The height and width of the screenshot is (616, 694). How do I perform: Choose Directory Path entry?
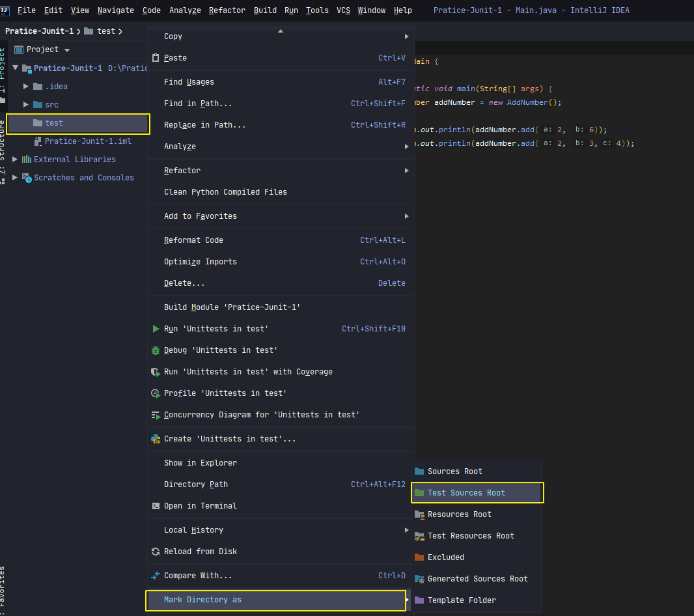[281, 484]
